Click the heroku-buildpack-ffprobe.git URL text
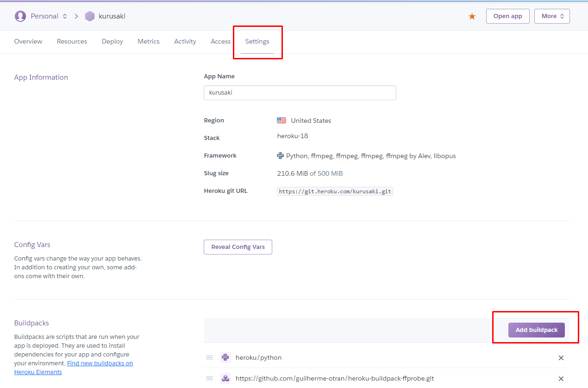Screen dimensions: 588x388 pos(335,378)
